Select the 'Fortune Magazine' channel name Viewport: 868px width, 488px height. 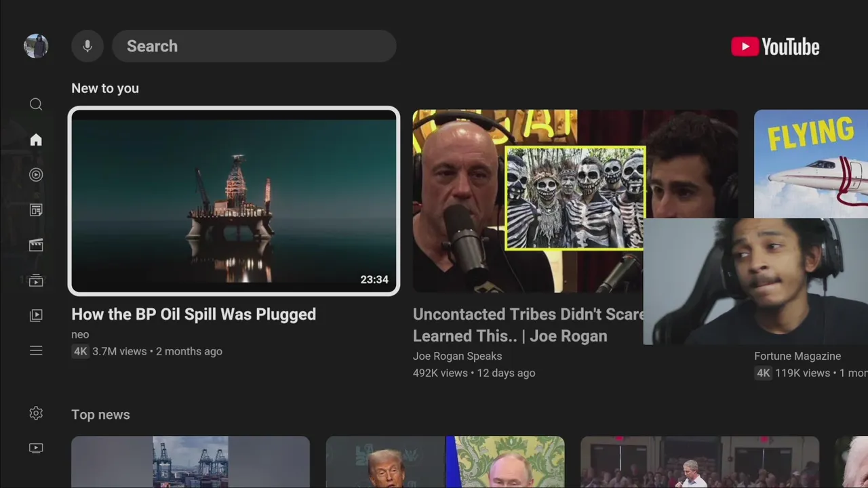point(797,357)
